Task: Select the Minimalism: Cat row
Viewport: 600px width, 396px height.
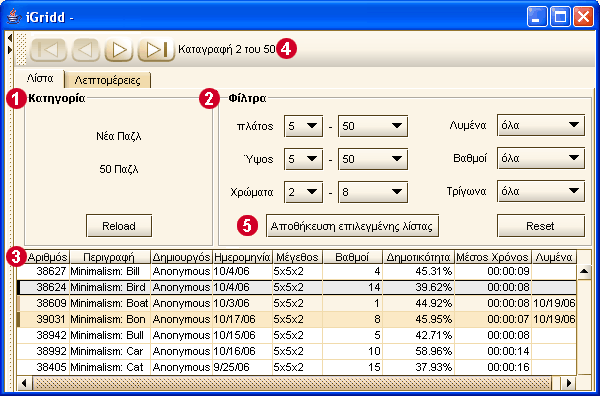Action: [x=297, y=367]
